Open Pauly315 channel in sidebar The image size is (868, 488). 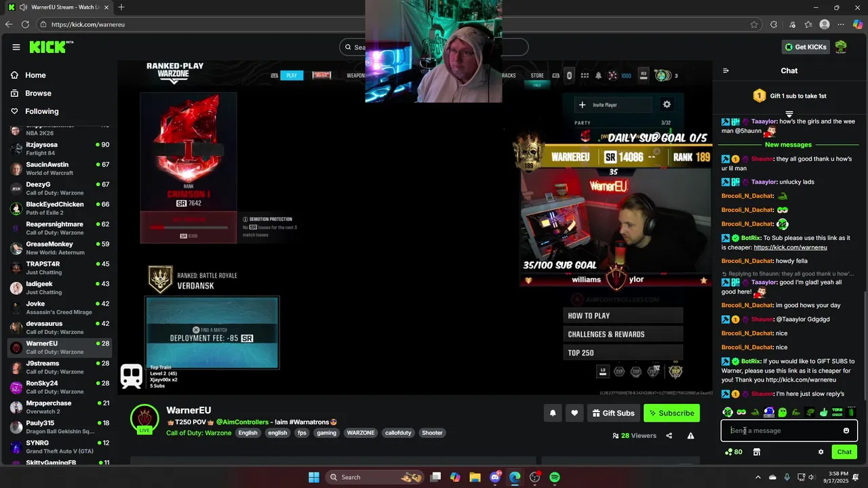click(x=60, y=427)
